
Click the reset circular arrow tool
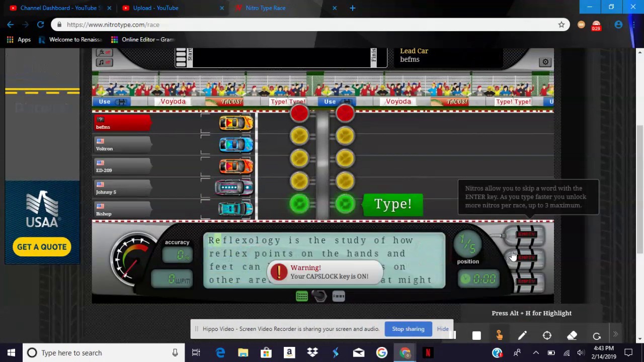click(597, 335)
